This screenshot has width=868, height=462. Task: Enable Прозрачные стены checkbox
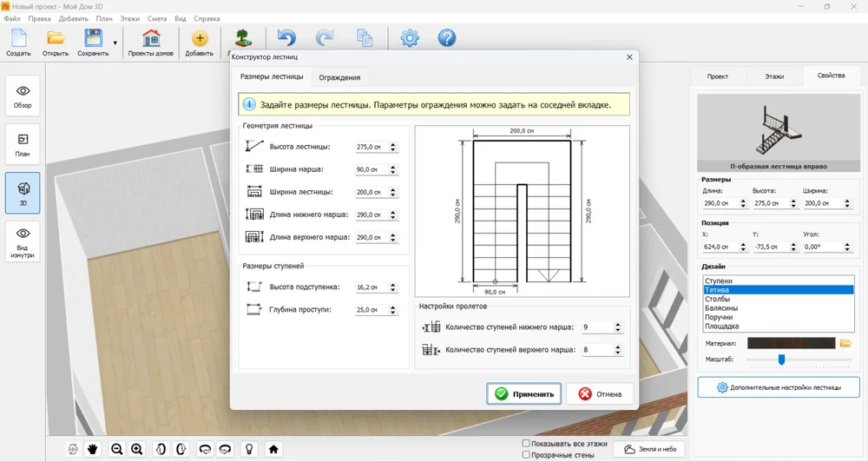click(x=527, y=455)
